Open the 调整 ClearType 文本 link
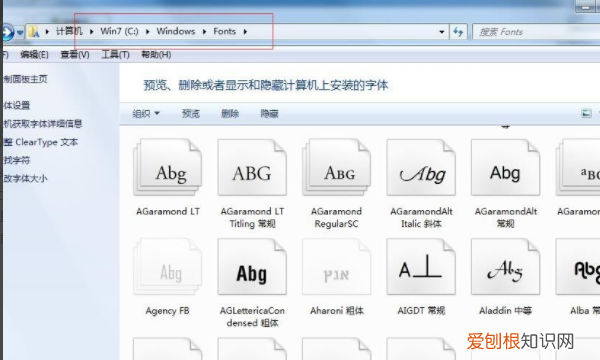 tap(41, 142)
